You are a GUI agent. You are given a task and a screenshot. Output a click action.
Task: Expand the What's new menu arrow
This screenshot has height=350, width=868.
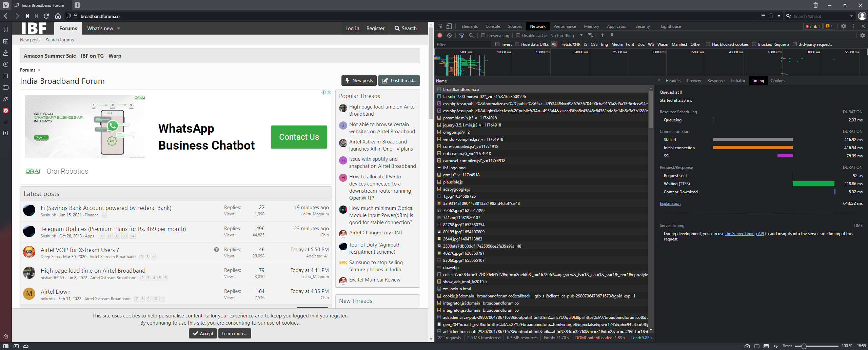(x=119, y=28)
